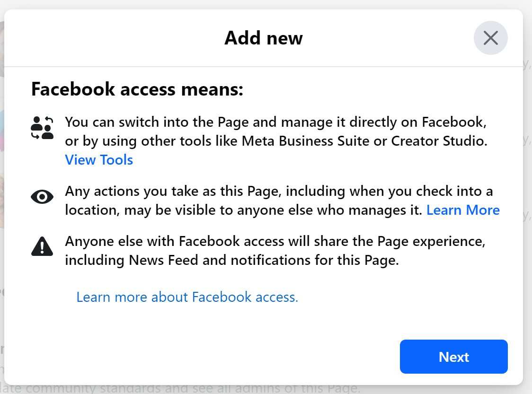The width and height of the screenshot is (532, 394).
Task: Click the paragraph starting Anyone else with Facebook access
Action: [x=275, y=251]
